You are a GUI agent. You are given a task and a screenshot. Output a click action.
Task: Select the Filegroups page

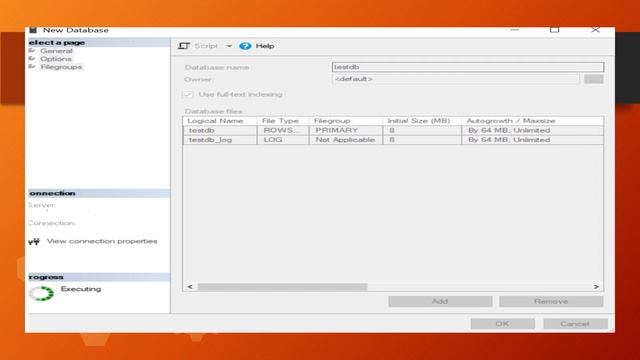point(61,67)
